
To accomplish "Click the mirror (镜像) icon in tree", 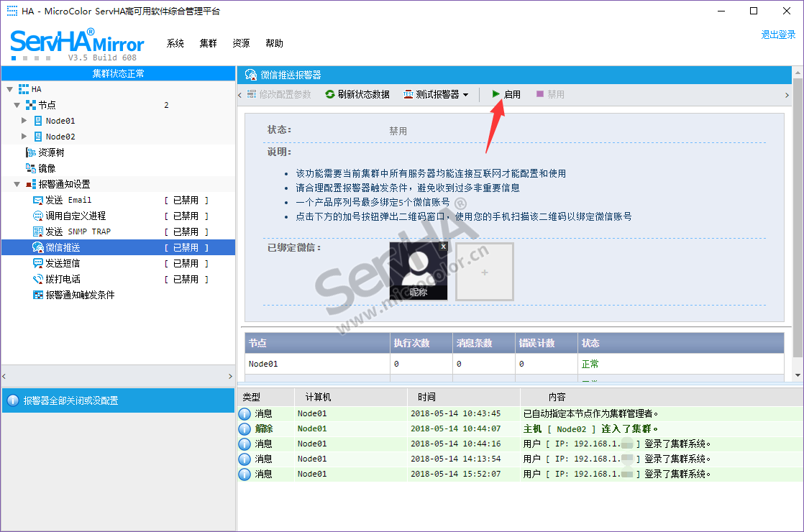I will click(x=31, y=168).
